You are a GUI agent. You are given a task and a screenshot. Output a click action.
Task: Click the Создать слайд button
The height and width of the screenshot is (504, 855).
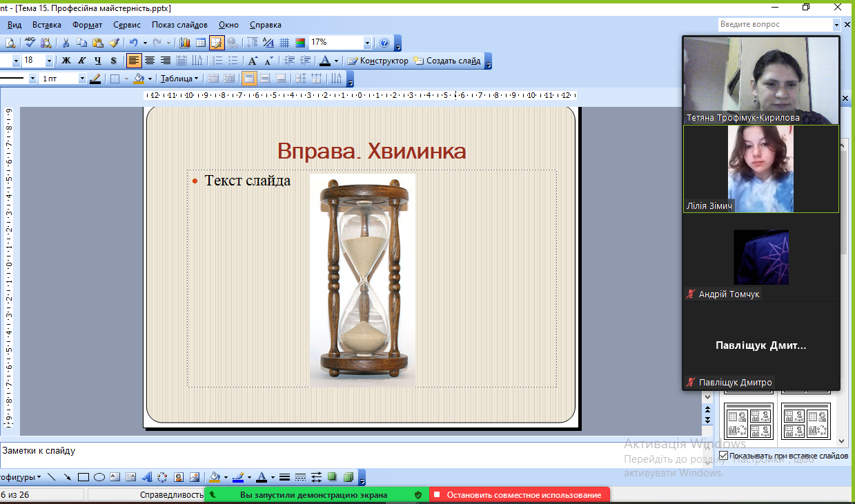point(447,61)
